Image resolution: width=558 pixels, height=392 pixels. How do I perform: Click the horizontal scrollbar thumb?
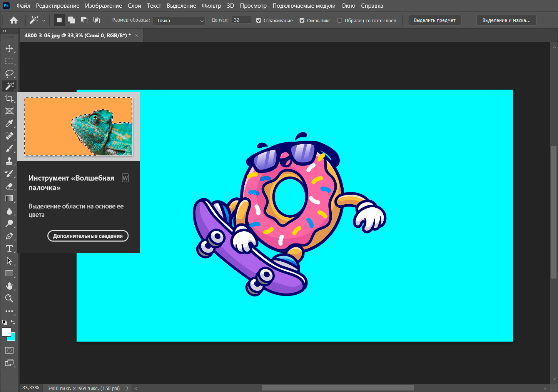click(x=337, y=388)
